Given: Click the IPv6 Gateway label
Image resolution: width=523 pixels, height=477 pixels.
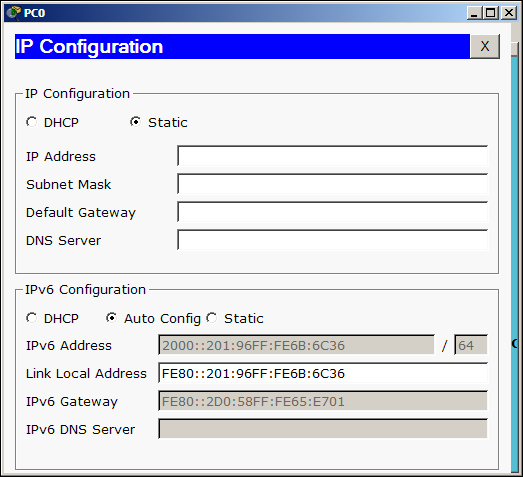Looking at the screenshot, I should 72,402.
